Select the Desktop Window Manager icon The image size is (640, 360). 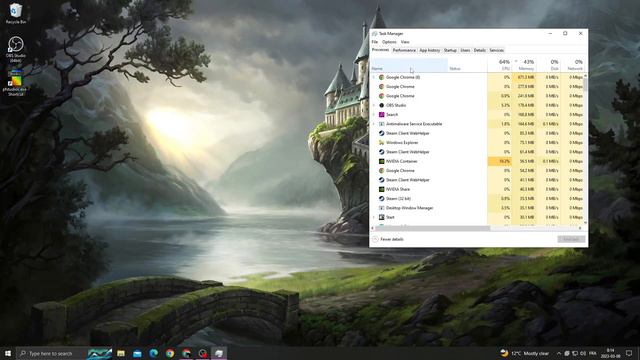click(x=381, y=208)
